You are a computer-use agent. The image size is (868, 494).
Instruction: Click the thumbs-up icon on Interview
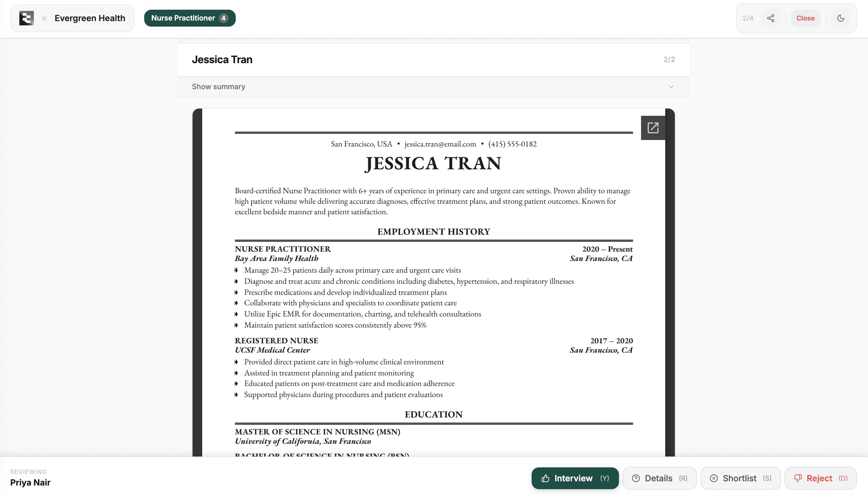[545, 478]
